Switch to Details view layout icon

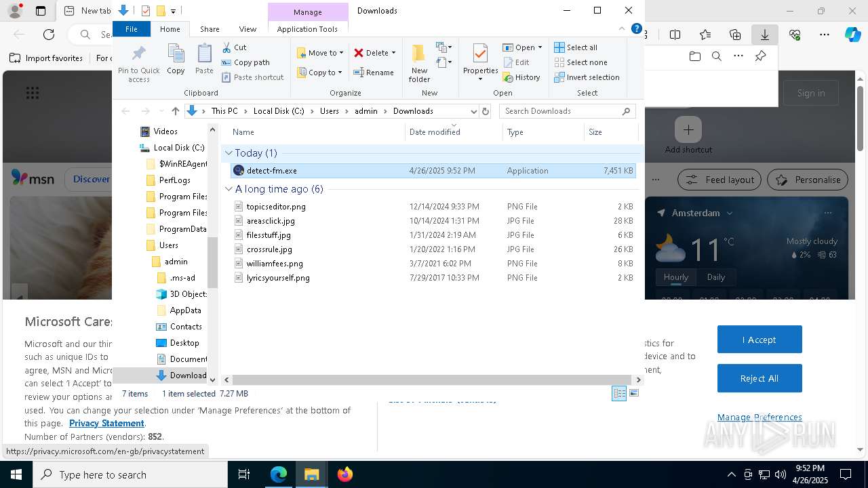[619, 393]
